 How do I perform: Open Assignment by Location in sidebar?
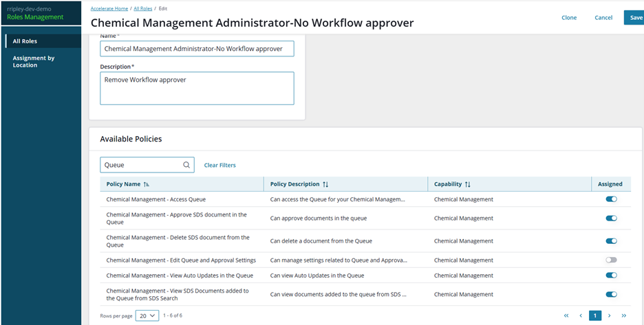(x=33, y=62)
